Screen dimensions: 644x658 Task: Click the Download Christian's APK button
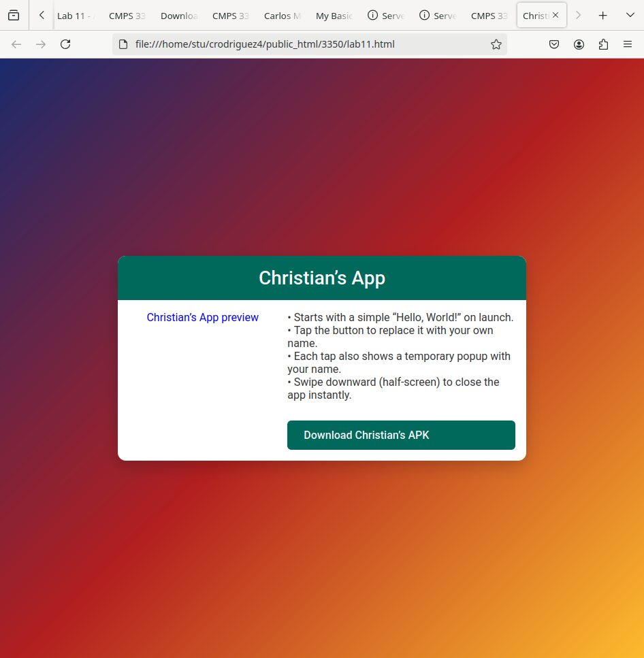pos(401,435)
